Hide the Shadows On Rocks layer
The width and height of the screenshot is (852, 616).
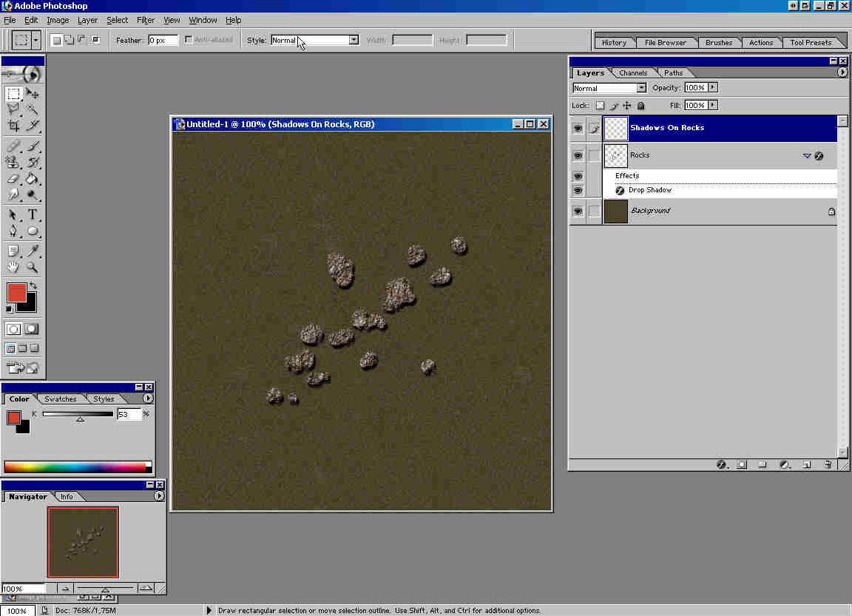tap(578, 128)
